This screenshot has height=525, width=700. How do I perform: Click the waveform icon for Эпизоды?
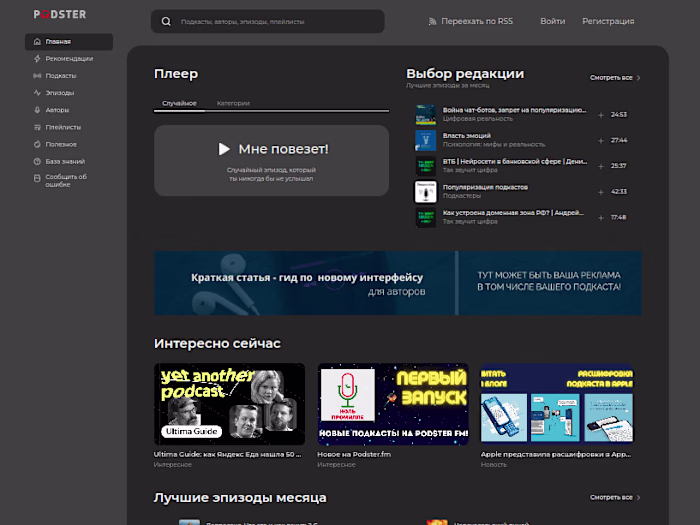click(38, 93)
